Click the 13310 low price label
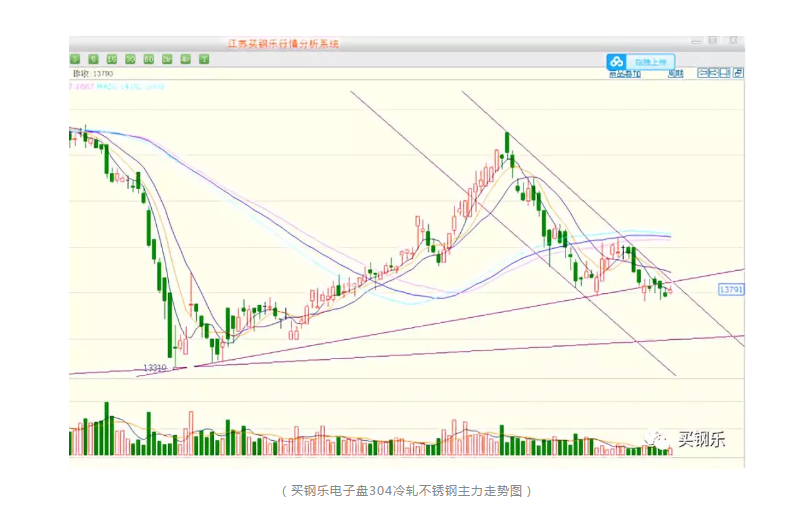The image size is (810, 520). pos(154,368)
